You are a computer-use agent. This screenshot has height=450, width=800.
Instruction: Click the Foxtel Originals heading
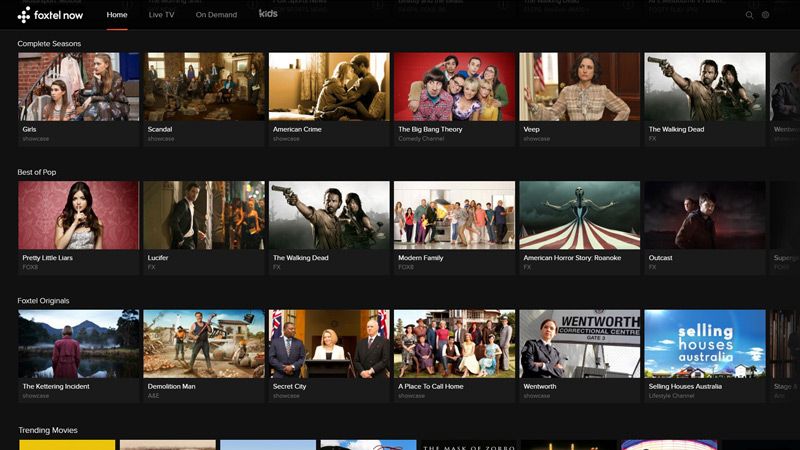tap(43, 301)
